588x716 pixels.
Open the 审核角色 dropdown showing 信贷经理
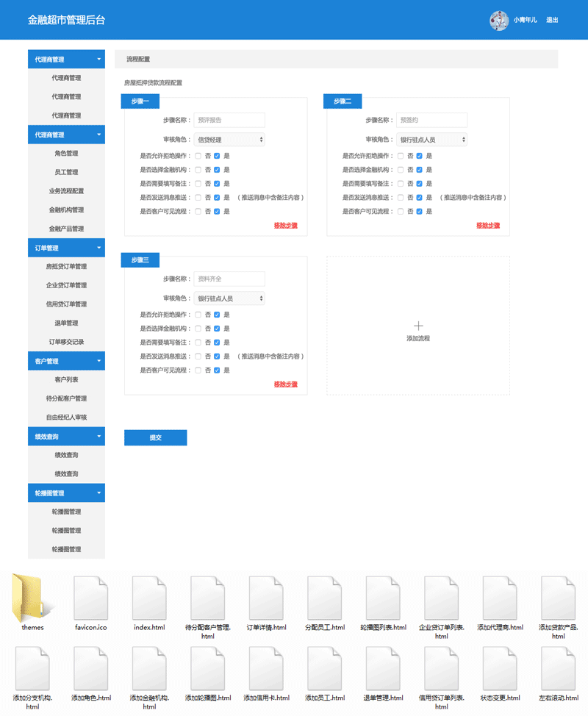pos(229,140)
